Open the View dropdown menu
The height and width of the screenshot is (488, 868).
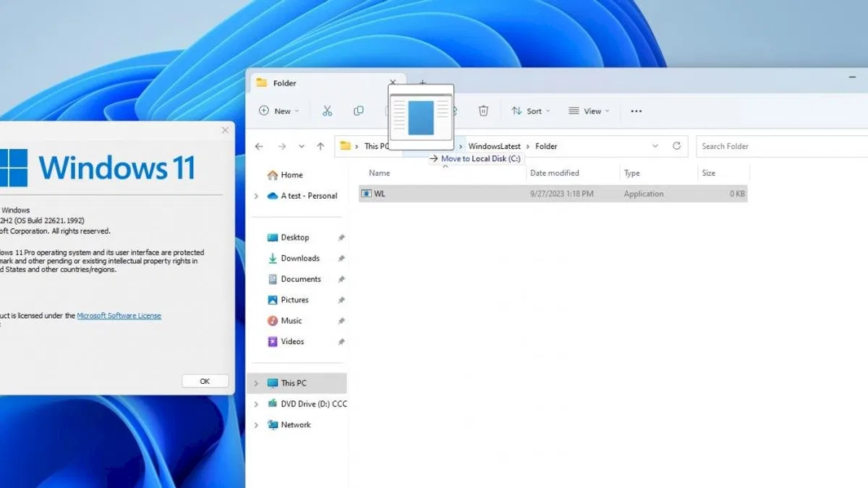(589, 111)
